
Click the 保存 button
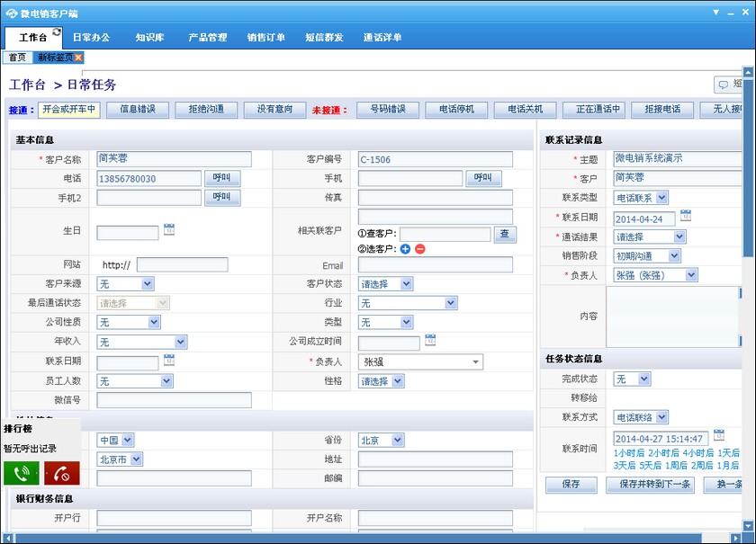pos(571,485)
